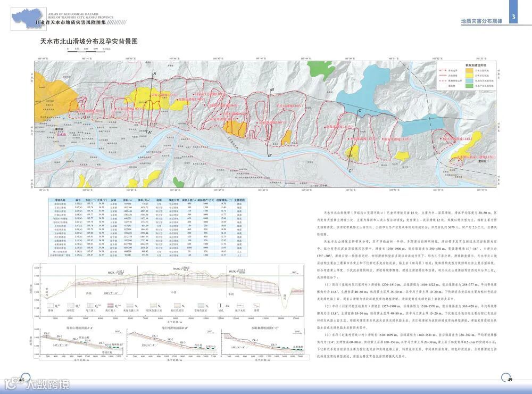Click the blue chapter number '3' tab
532x394 pixels.
pyautogui.click(x=514, y=17)
